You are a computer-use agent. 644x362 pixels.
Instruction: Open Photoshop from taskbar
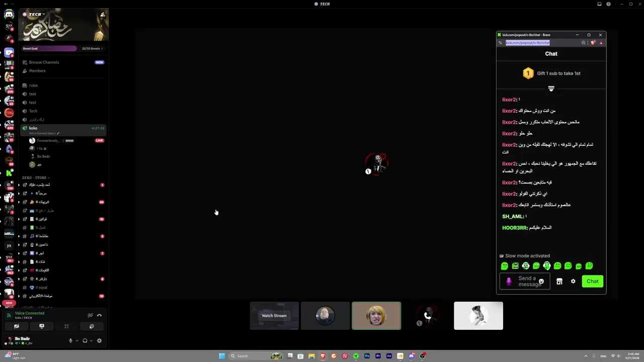tap(367, 356)
